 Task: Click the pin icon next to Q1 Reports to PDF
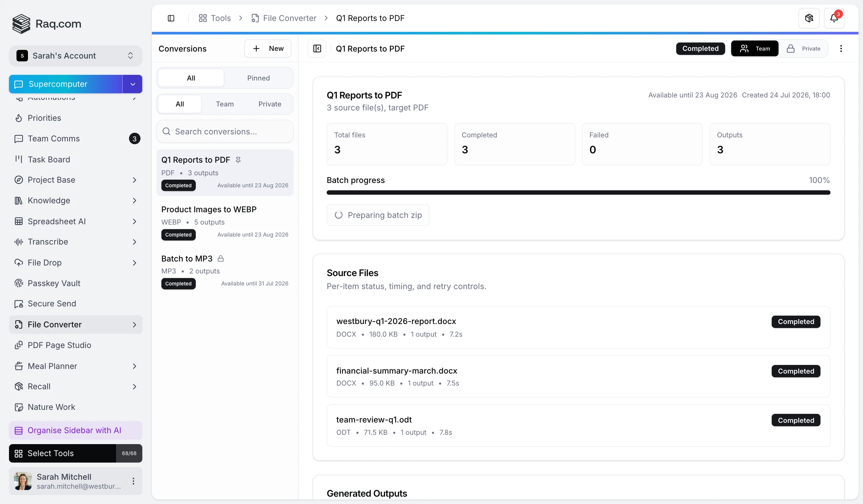click(x=238, y=160)
